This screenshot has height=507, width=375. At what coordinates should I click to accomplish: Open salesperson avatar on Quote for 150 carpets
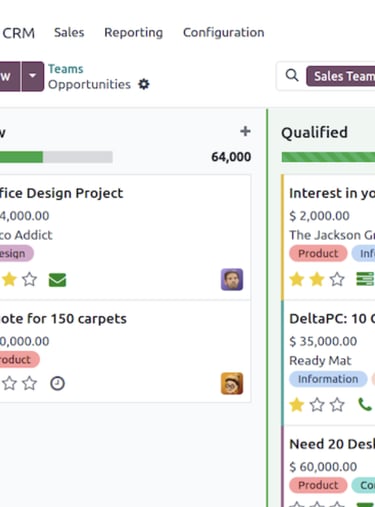coord(232,383)
